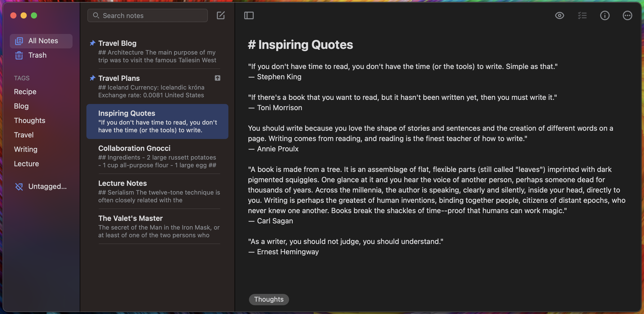Click the Trash icon in sidebar

(19, 55)
